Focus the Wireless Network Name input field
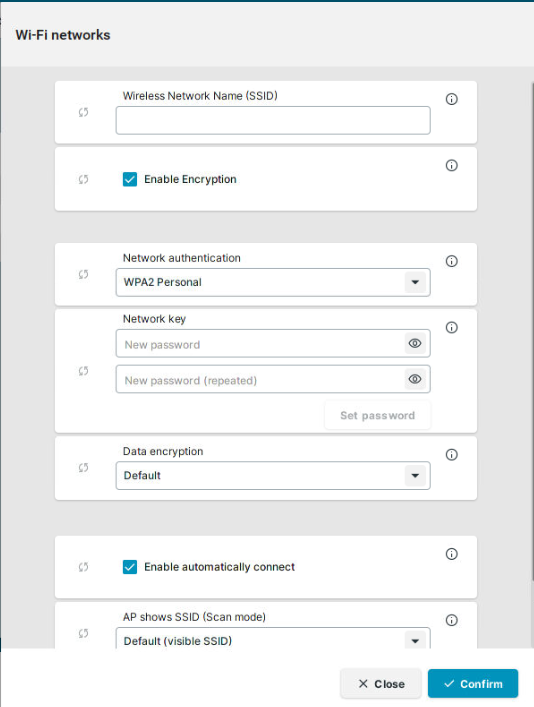This screenshot has height=707, width=534. [273, 120]
